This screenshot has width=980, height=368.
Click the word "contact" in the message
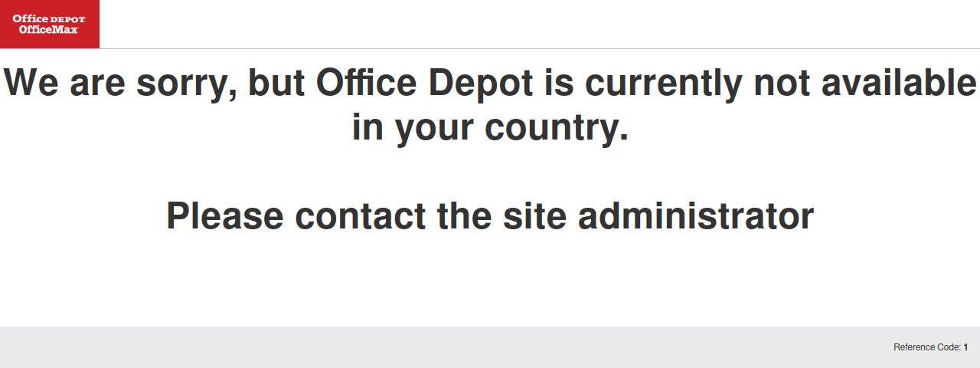point(361,216)
